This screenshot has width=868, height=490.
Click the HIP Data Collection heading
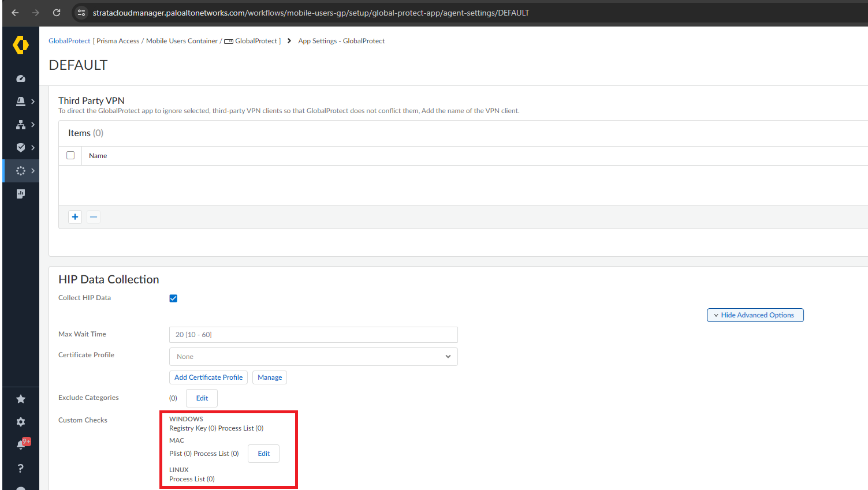[x=109, y=279]
